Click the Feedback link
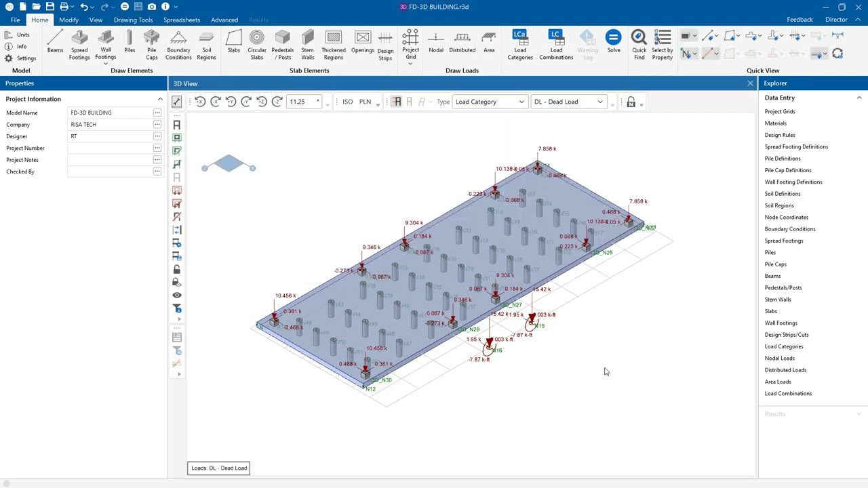The height and width of the screenshot is (488, 868). [x=800, y=20]
